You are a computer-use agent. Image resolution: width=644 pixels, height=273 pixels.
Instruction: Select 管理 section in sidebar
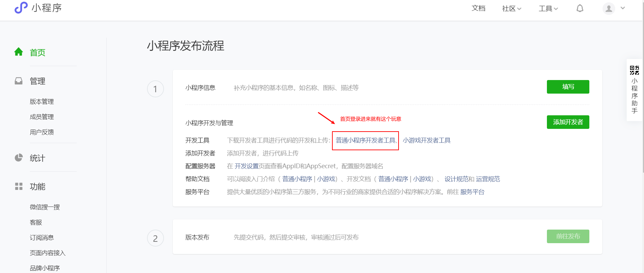[38, 81]
